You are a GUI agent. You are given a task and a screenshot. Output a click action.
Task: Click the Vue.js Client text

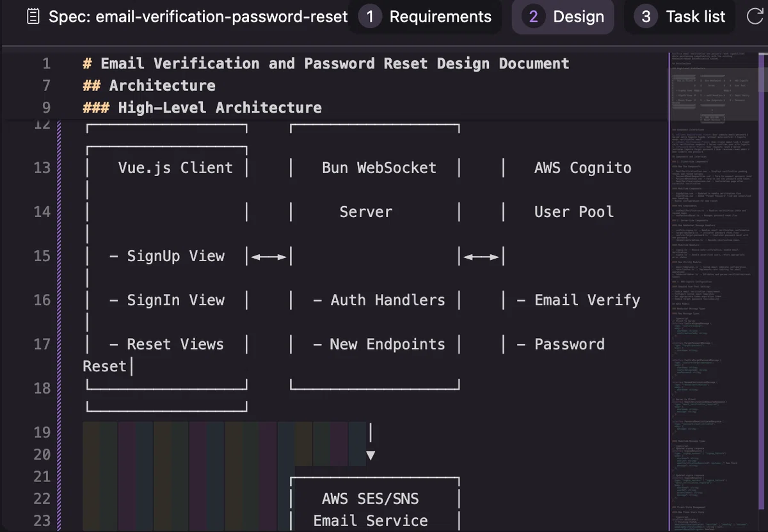175,168
